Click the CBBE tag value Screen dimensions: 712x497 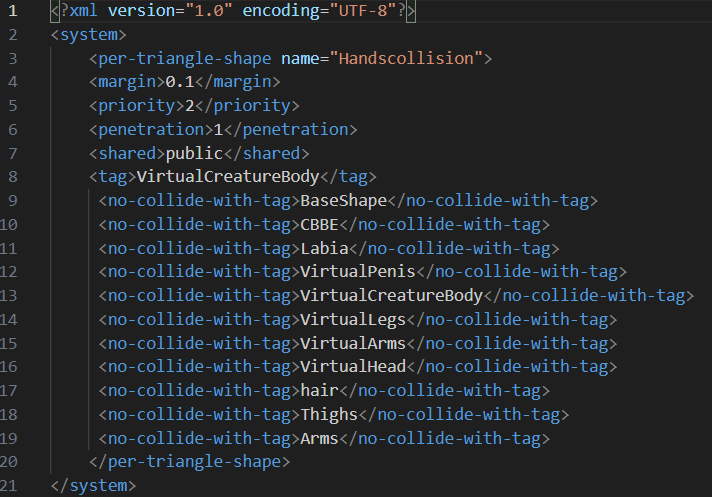tap(319, 225)
